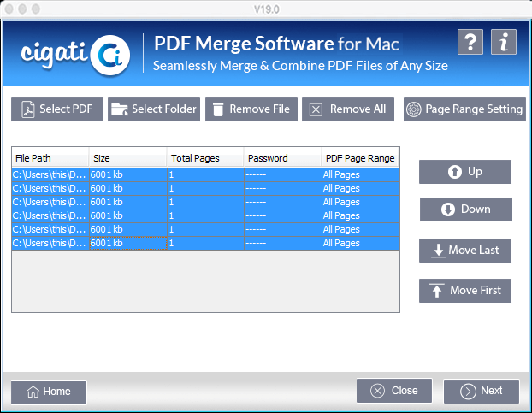Click the Close button at bottom
Screen dimensions: 532x413
[394, 391]
